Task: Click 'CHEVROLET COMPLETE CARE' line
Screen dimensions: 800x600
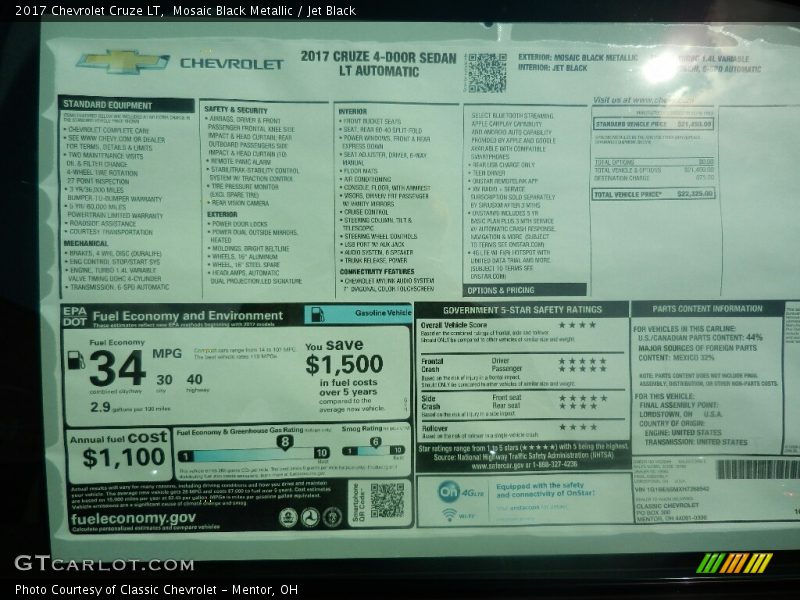Action: pyautogui.click(x=107, y=130)
